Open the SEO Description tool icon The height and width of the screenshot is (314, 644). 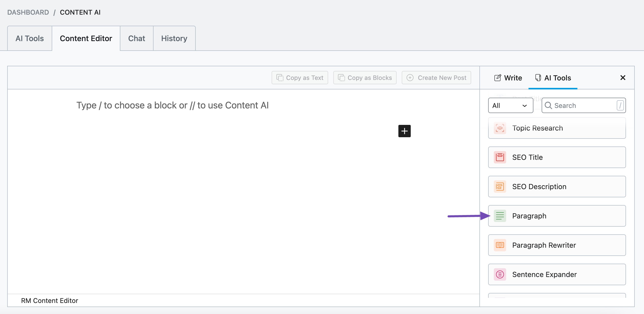click(x=500, y=186)
